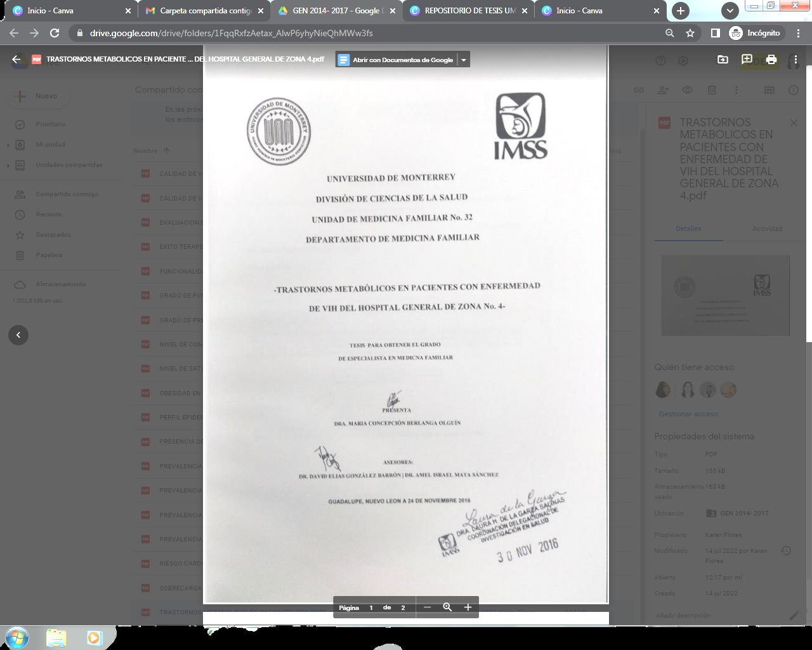Reset zoom with magnifier icon
Viewport: 812px width, 650px height.
coord(447,607)
